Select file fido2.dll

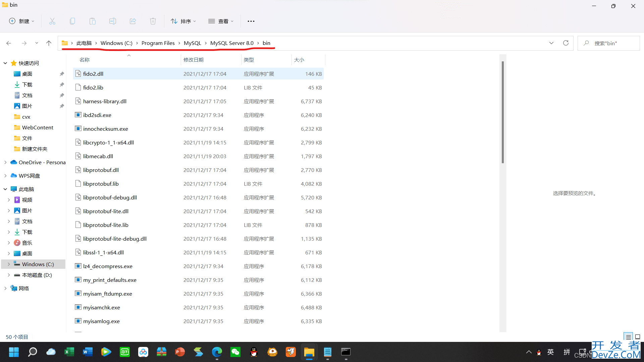click(x=198, y=74)
